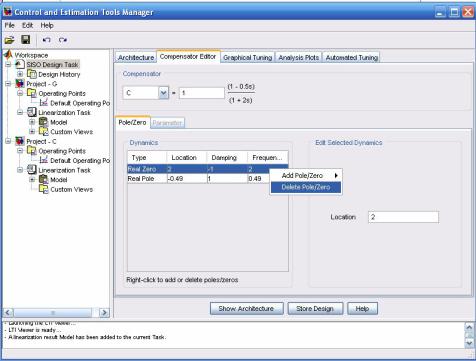Click the Show Architecture button

(x=246, y=309)
